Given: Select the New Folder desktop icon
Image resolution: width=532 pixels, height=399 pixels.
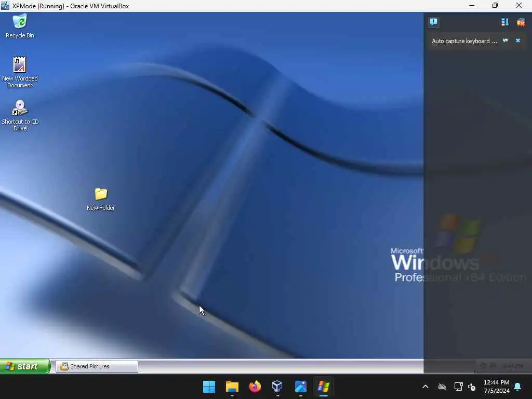Looking at the screenshot, I should tap(101, 199).
